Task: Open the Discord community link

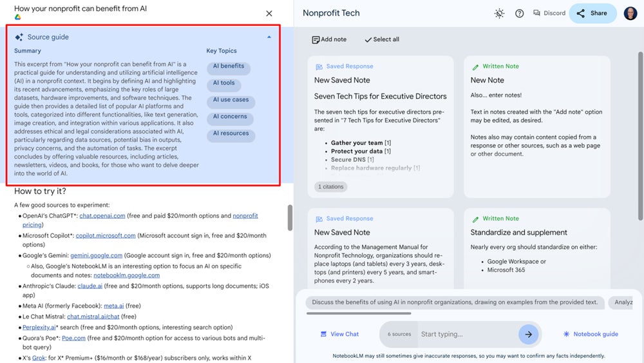Action: [x=549, y=13]
